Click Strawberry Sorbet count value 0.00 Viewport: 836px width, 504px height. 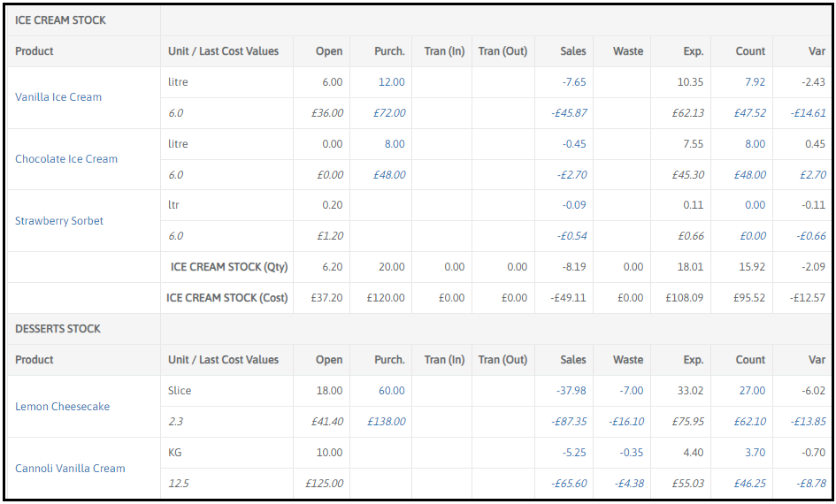[x=755, y=205]
